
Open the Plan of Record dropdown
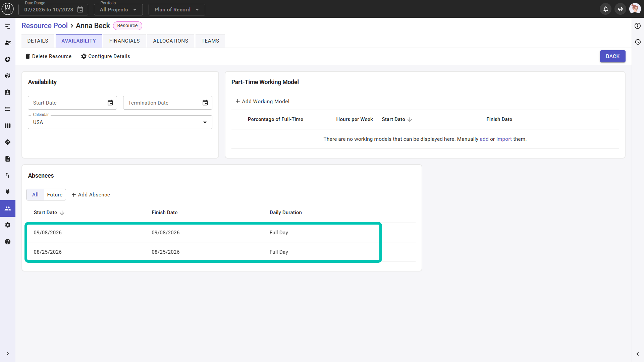tap(177, 10)
